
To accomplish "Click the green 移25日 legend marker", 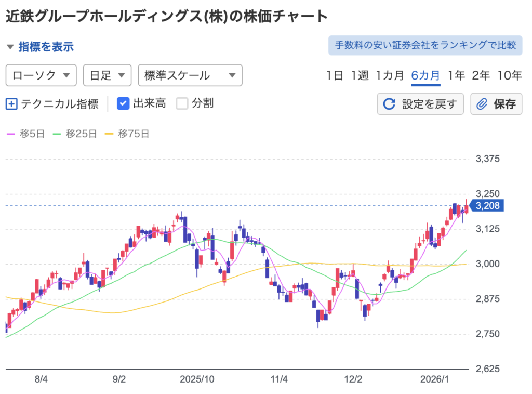I will point(57,134).
